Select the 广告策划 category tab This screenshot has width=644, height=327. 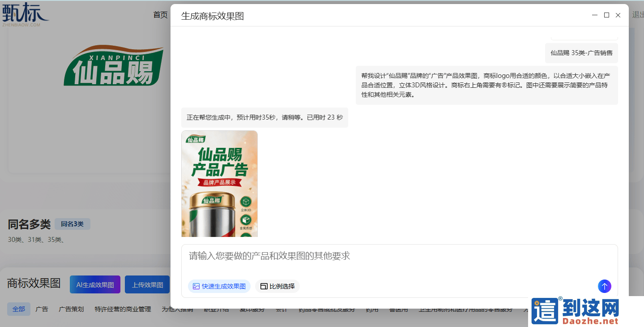pos(71,309)
